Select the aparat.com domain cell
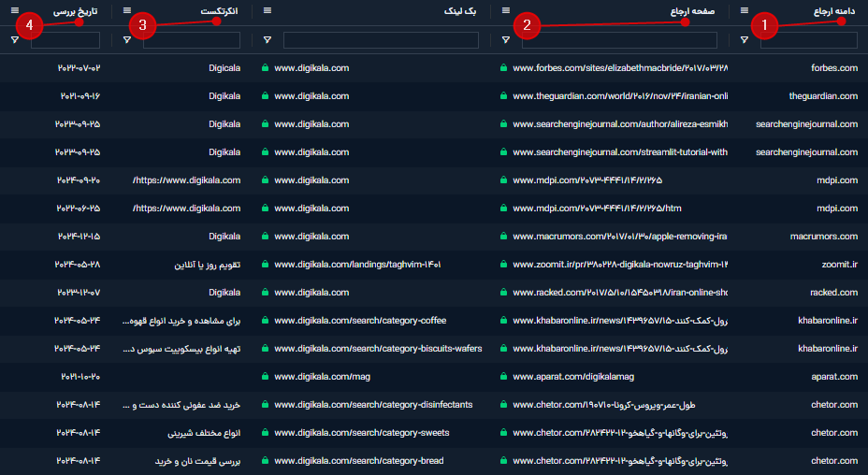The height and width of the screenshot is (475, 868). pos(834,377)
